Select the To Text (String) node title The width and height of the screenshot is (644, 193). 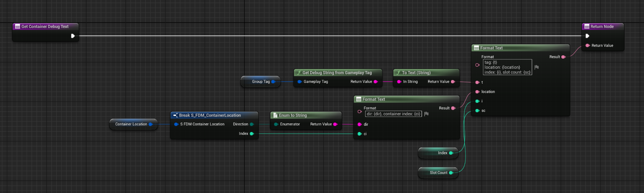tap(416, 73)
